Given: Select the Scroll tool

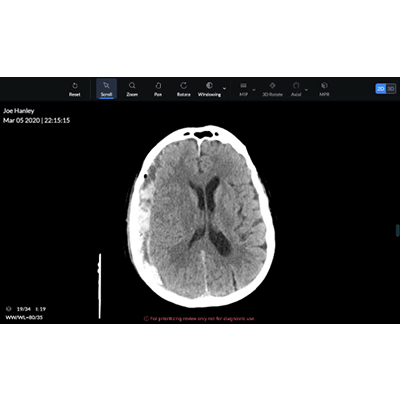Looking at the screenshot, I should tap(106, 89).
